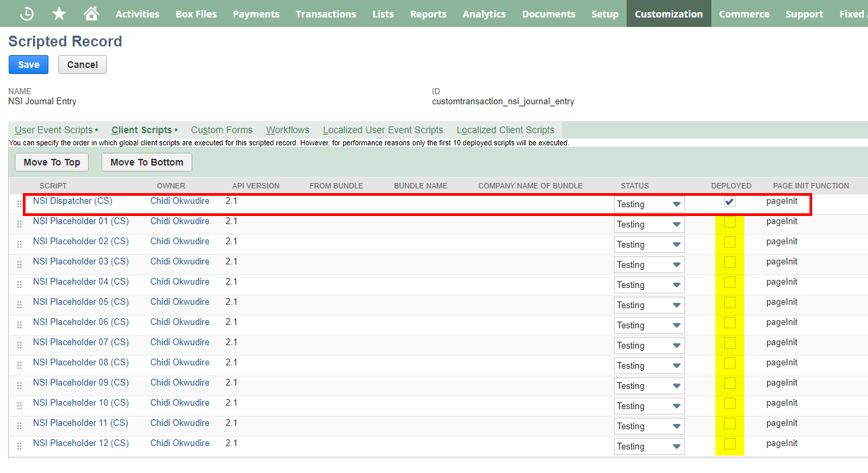Open NSI Placeholder 10 (CS) script link

pos(81,402)
